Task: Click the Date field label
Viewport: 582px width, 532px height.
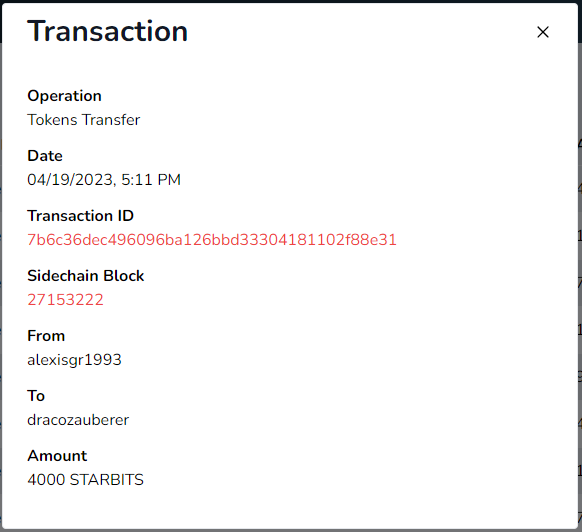Action: click(x=45, y=156)
